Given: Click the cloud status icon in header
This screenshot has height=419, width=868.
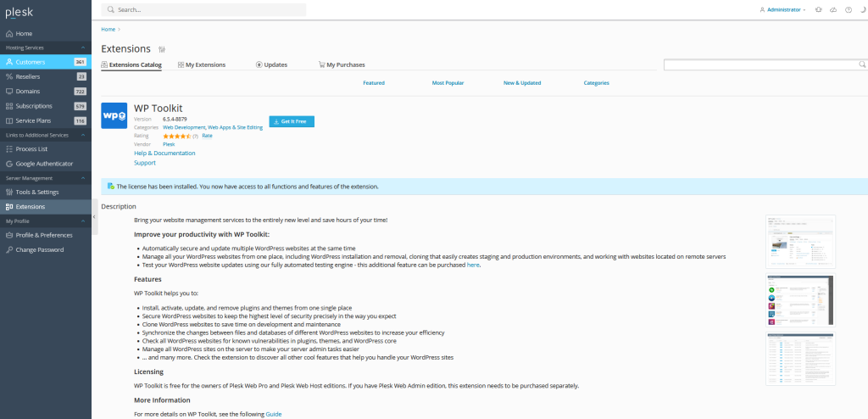Looking at the screenshot, I should coord(833,9).
